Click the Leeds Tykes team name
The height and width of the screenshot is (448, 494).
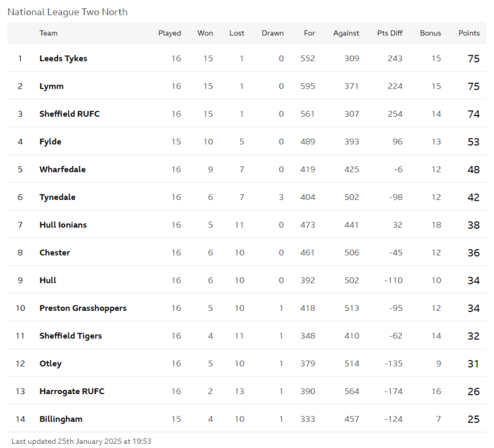(63, 58)
